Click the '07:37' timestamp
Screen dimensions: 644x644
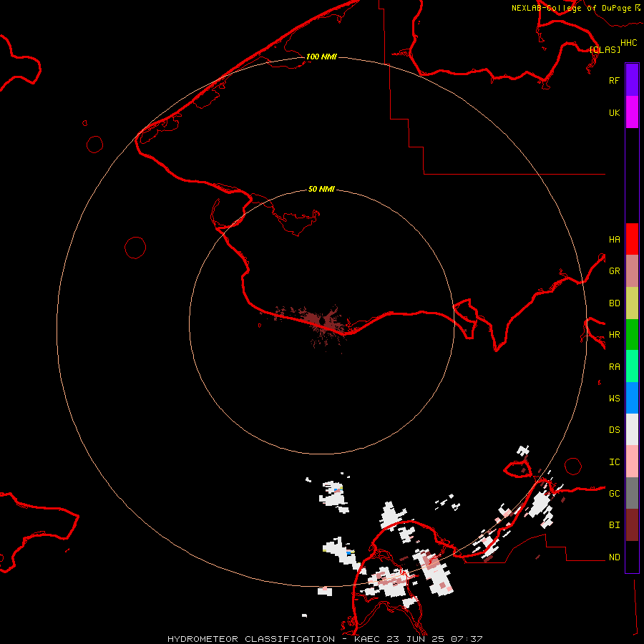pos(467,639)
